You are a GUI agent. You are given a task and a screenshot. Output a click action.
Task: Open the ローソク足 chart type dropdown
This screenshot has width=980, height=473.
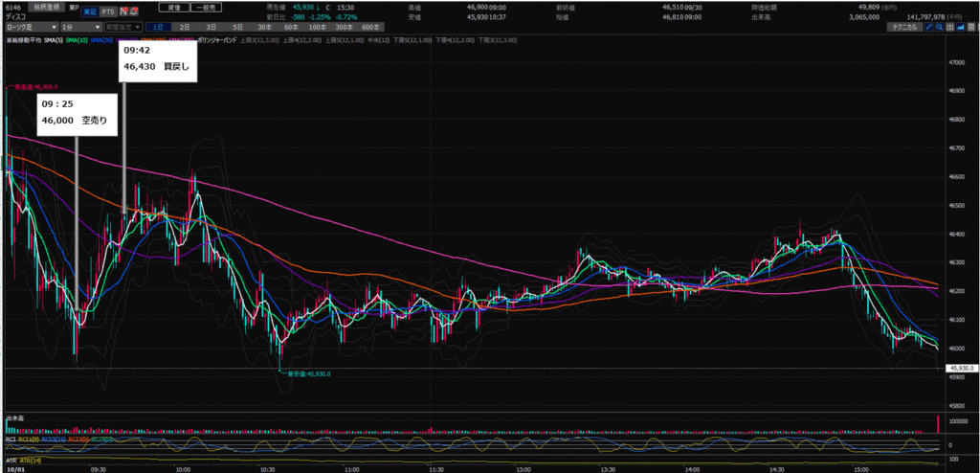click(x=28, y=29)
